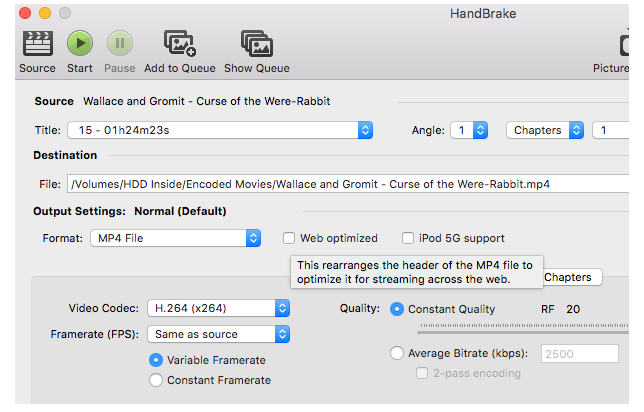Open the Title dropdown
The height and width of the screenshot is (412, 644).
[220, 131]
